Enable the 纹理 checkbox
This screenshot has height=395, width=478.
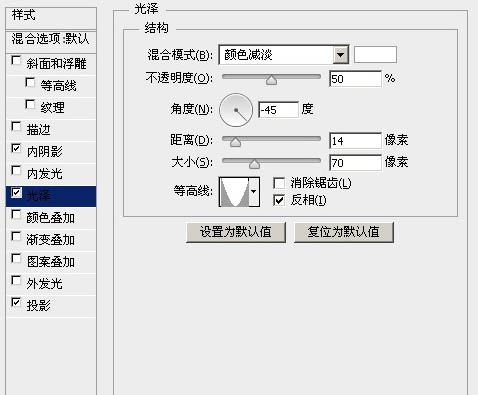[30, 105]
